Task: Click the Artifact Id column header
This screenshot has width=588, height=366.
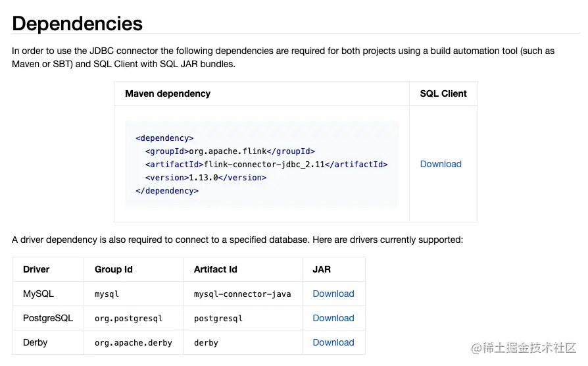Action: pos(215,269)
